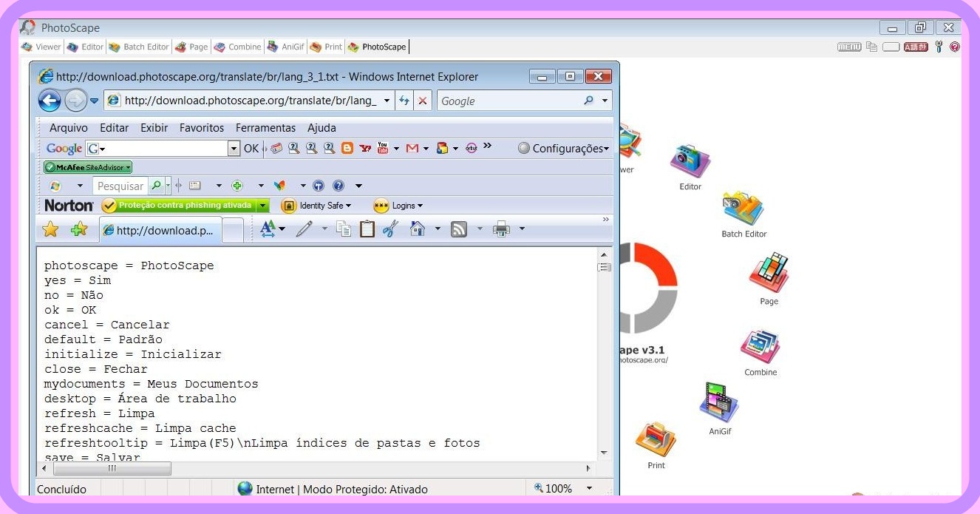Open the Ajuda menu
The width and height of the screenshot is (980, 514).
click(321, 128)
